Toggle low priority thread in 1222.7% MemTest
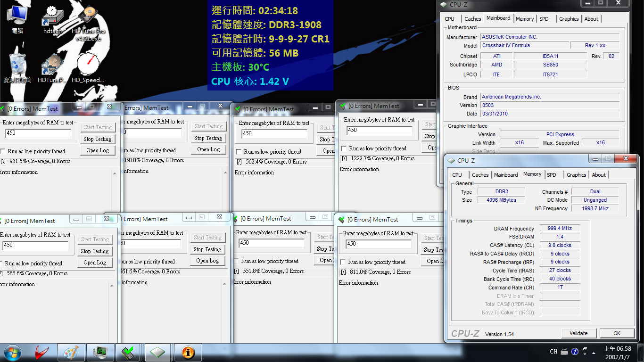The height and width of the screenshot is (362, 644). click(344, 148)
